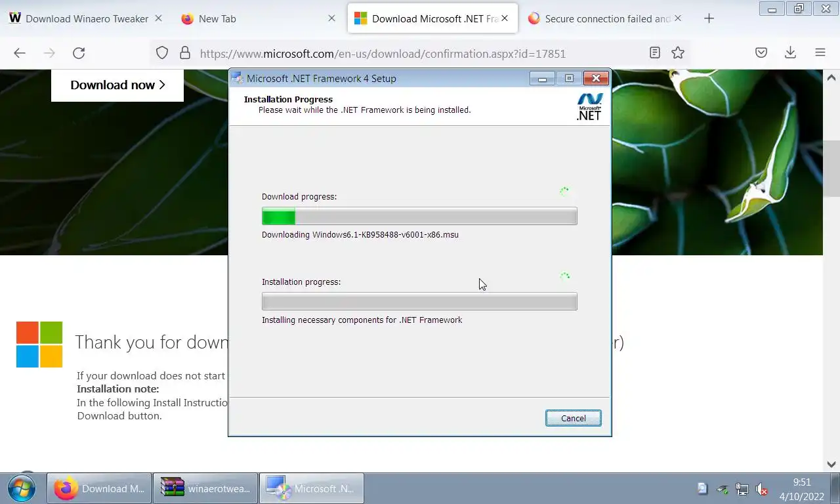Reload the current Firefox page

(x=79, y=53)
